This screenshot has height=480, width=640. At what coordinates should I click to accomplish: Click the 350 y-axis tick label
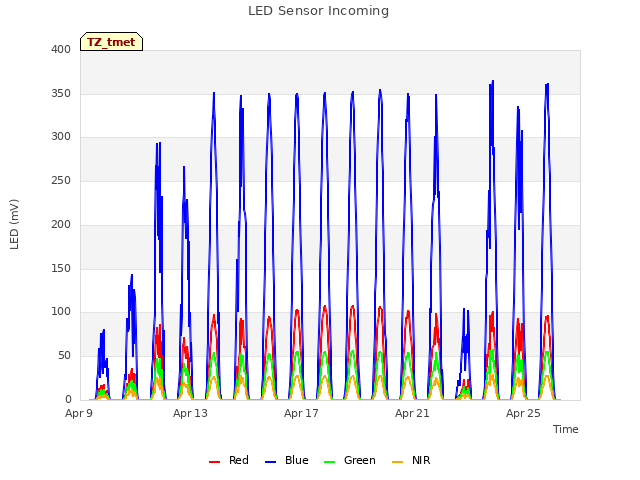coord(61,93)
